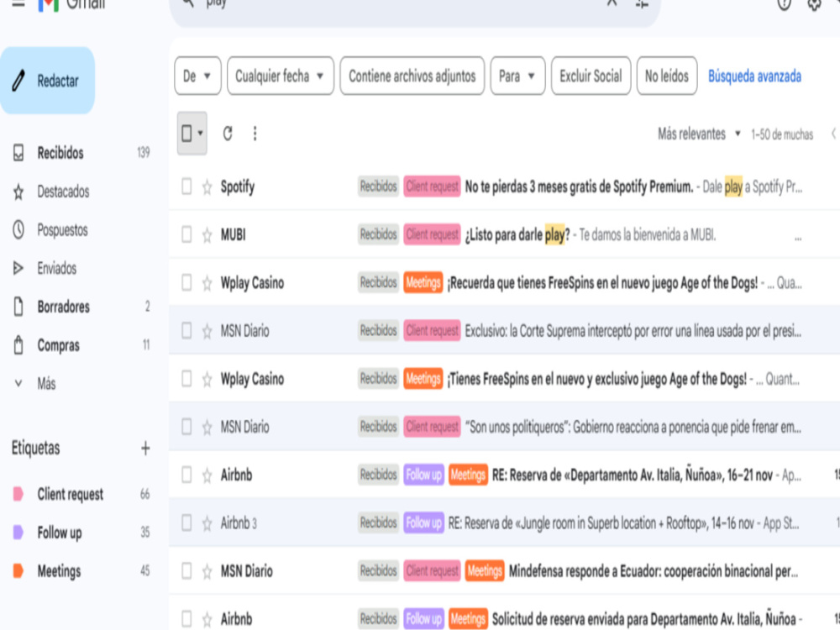Select the Exclusivo Corte Suprema email checkbox
Image resolution: width=840 pixels, height=630 pixels.
pos(186,330)
